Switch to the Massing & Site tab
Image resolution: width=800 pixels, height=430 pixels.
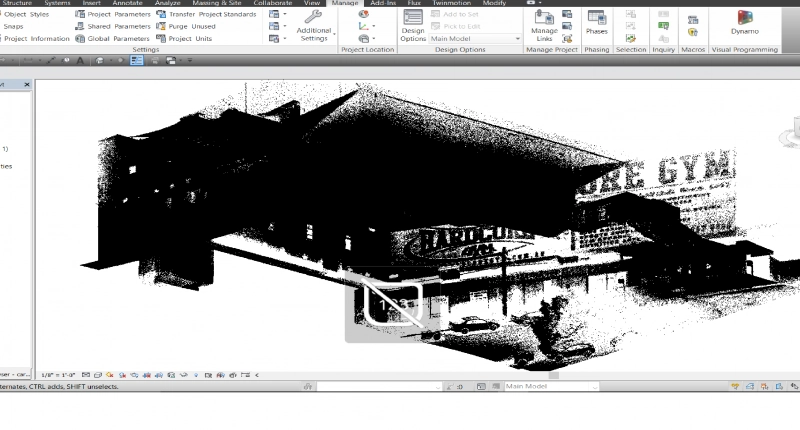[x=217, y=3]
